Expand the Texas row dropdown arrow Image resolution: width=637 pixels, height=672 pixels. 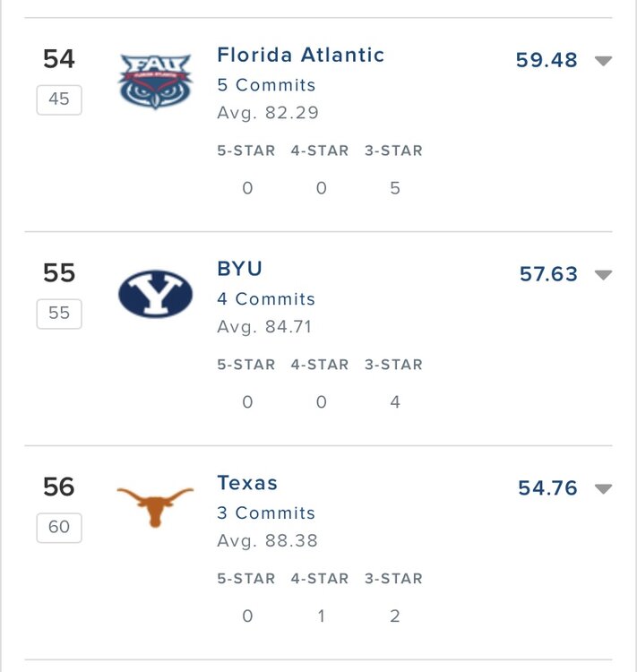pyautogui.click(x=604, y=489)
